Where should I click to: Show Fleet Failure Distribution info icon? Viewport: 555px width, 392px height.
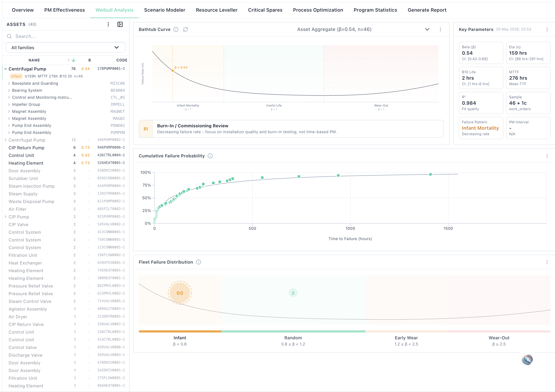(x=198, y=262)
